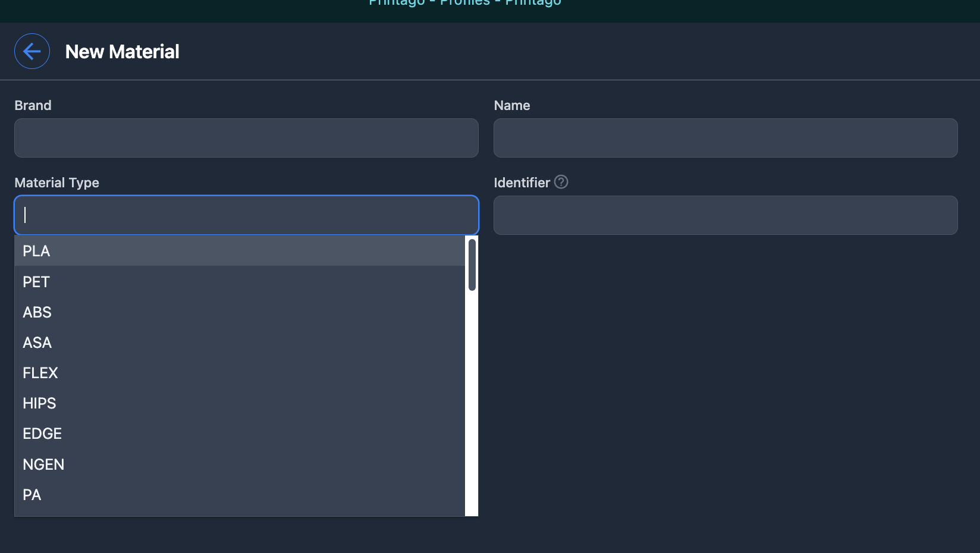Viewport: 980px width, 553px height.
Task: Select the ASA option
Action: (x=239, y=343)
